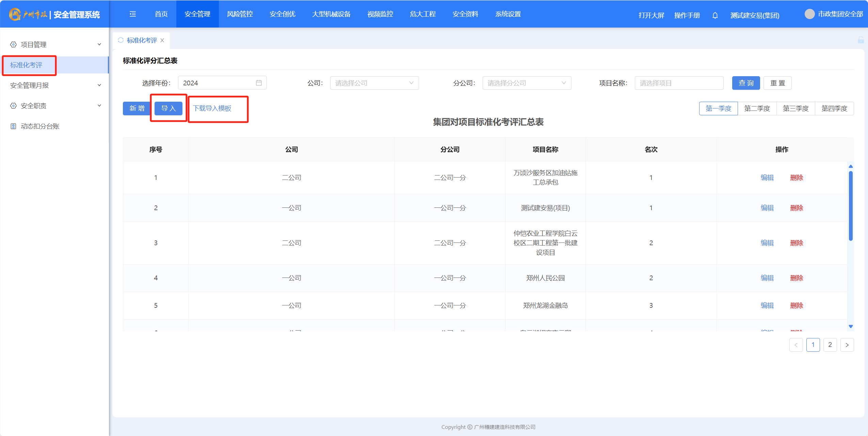Open the 风险管控 top menu

coord(240,14)
